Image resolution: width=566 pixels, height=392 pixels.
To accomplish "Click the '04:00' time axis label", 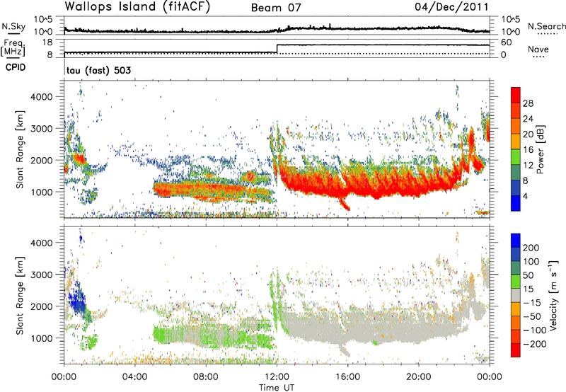I will [x=135, y=377].
